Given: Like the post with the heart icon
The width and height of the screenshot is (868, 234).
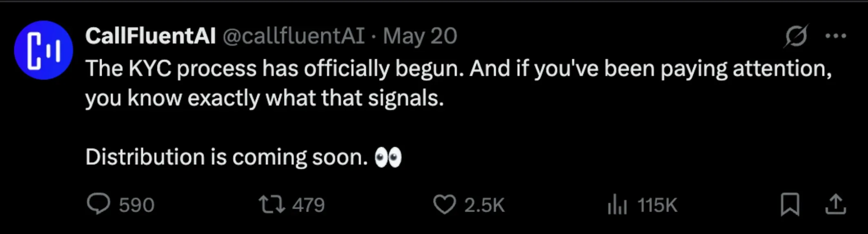Looking at the screenshot, I should click(444, 204).
